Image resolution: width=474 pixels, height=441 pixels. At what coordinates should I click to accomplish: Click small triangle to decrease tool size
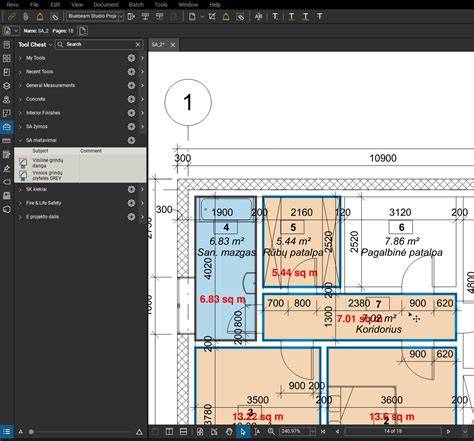click(21, 432)
